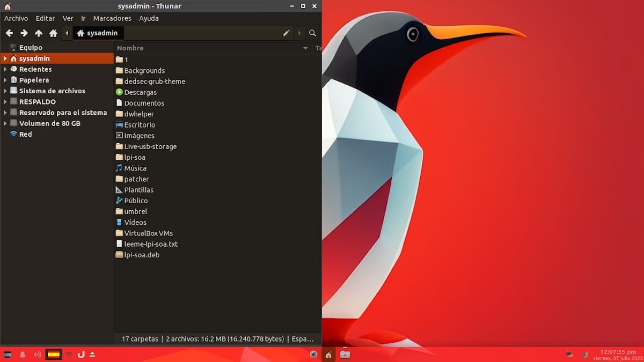
Task: Click the folder launcher next to home in panel
Action: [345, 354]
